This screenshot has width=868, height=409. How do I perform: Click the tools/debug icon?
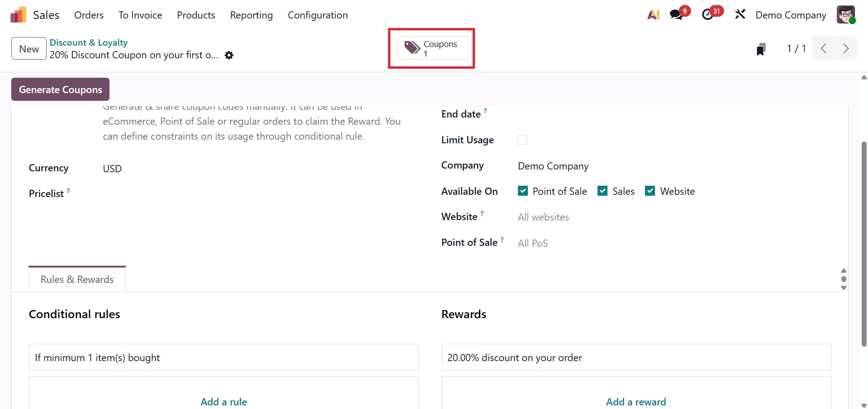tap(740, 14)
